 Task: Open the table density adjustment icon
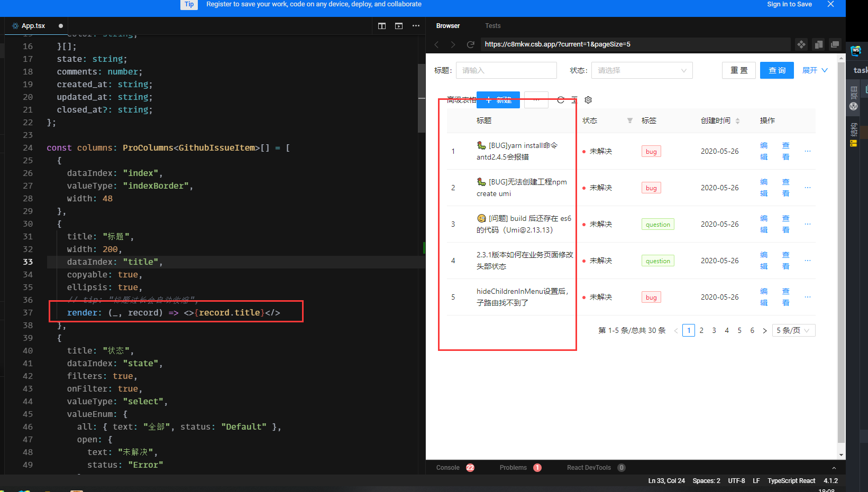coord(574,100)
